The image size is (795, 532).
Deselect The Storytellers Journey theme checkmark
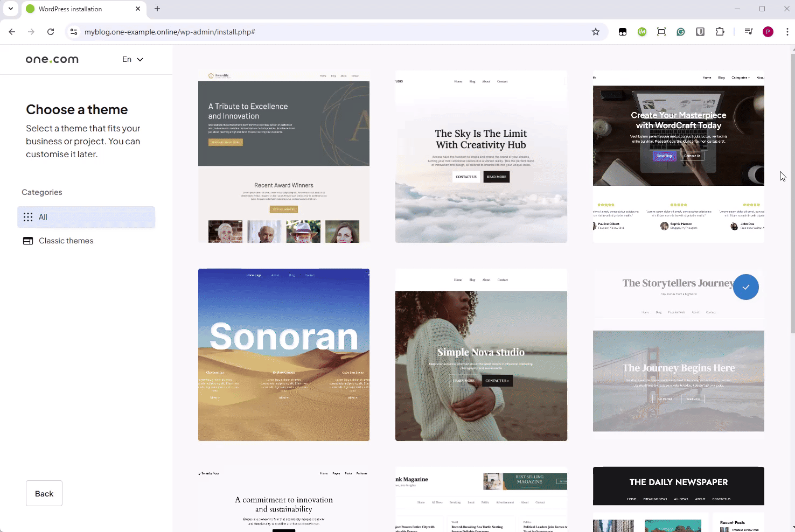pos(746,287)
